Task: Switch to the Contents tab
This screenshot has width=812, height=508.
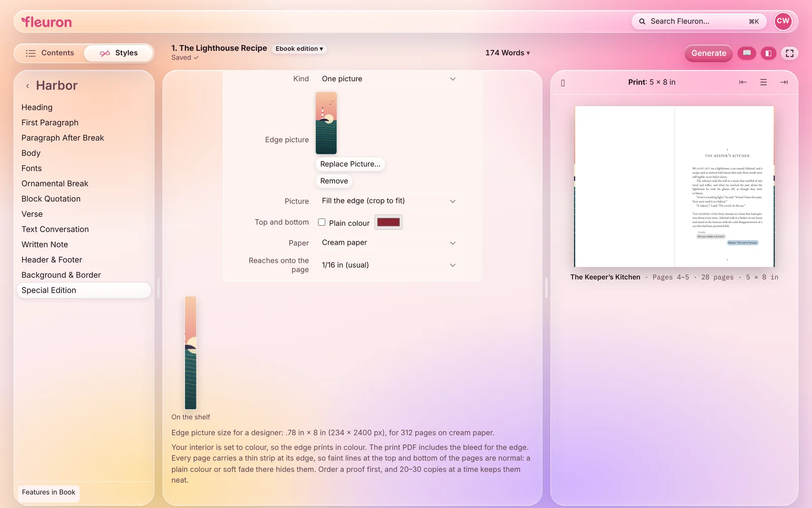Action: pyautogui.click(x=50, y=53)
